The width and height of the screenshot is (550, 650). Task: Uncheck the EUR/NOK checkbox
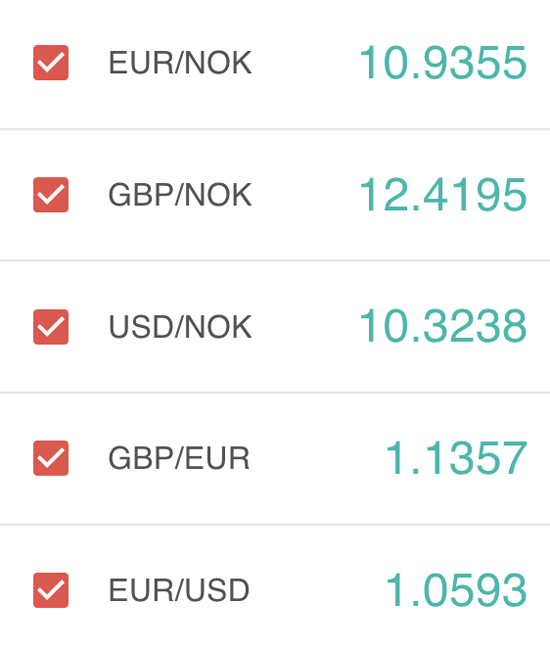pos(51,63)
